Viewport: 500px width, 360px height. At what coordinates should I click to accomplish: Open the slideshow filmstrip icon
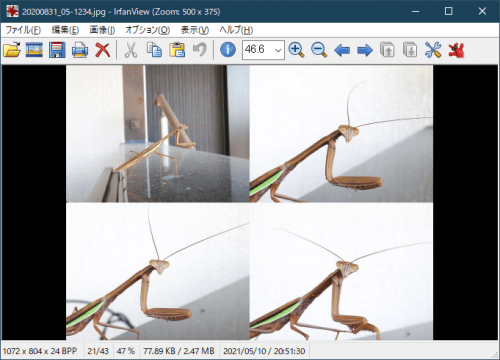34,50
